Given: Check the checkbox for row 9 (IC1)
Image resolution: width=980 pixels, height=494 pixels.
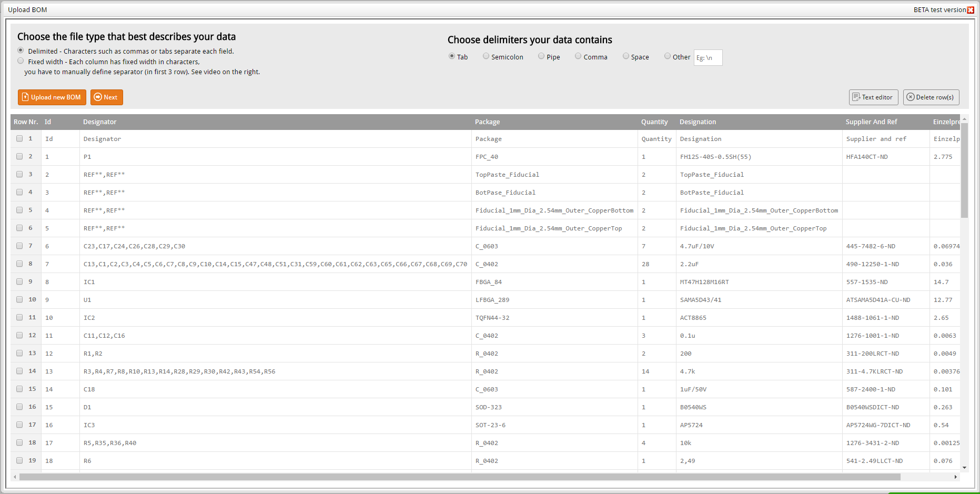Looking at the screenshot, I should pyautogui.click(x=19, y=282).
